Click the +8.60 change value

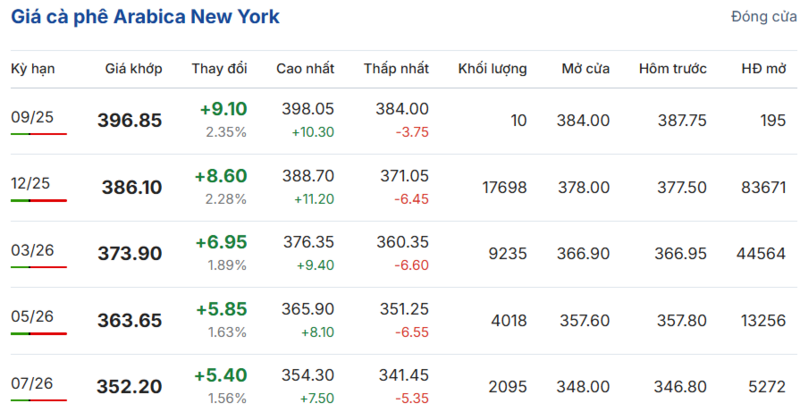click(x=223, y=175)
